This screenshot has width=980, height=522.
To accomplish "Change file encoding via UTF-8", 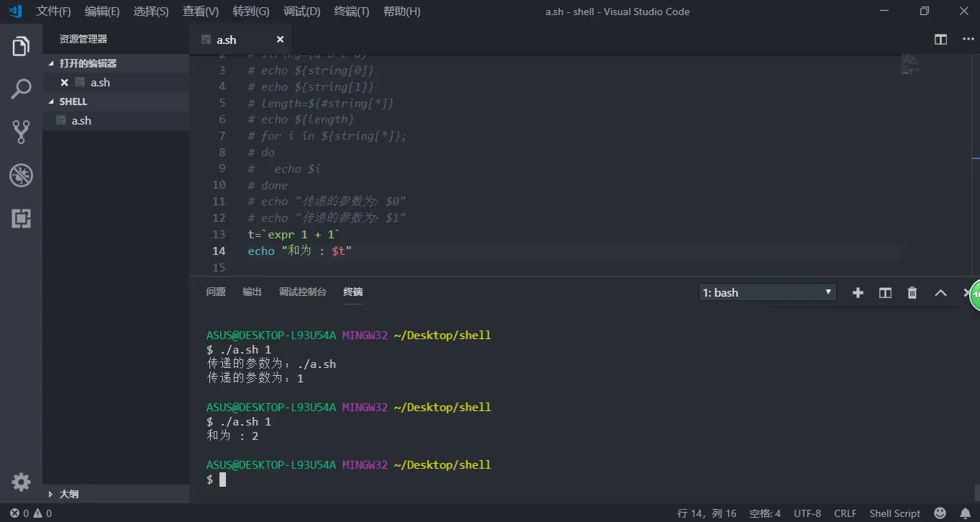I will [x=807, y=513].
